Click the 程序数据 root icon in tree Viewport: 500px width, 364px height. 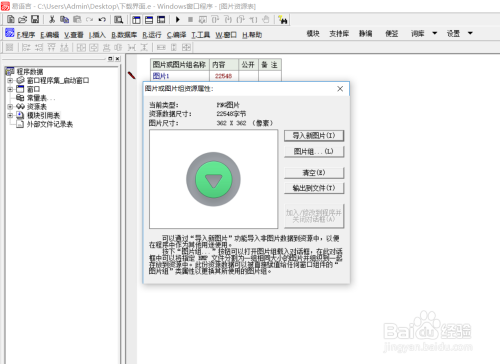coord(10,71)
